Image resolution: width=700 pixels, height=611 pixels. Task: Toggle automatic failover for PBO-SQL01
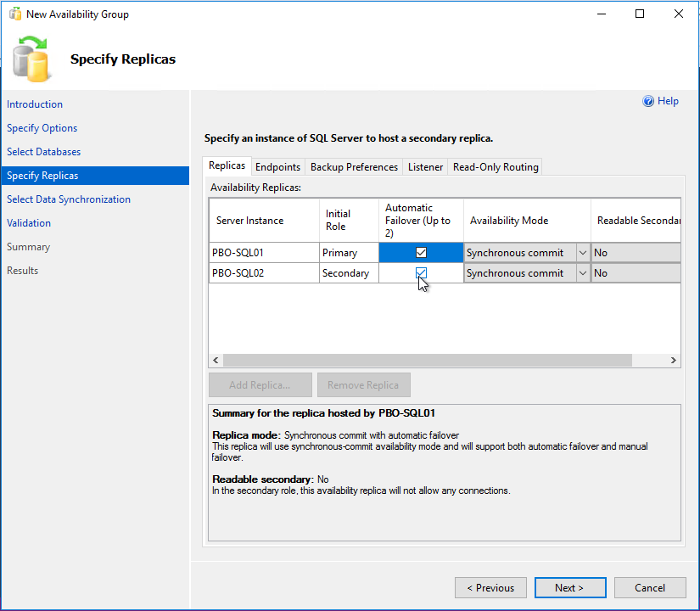point(421,253)
